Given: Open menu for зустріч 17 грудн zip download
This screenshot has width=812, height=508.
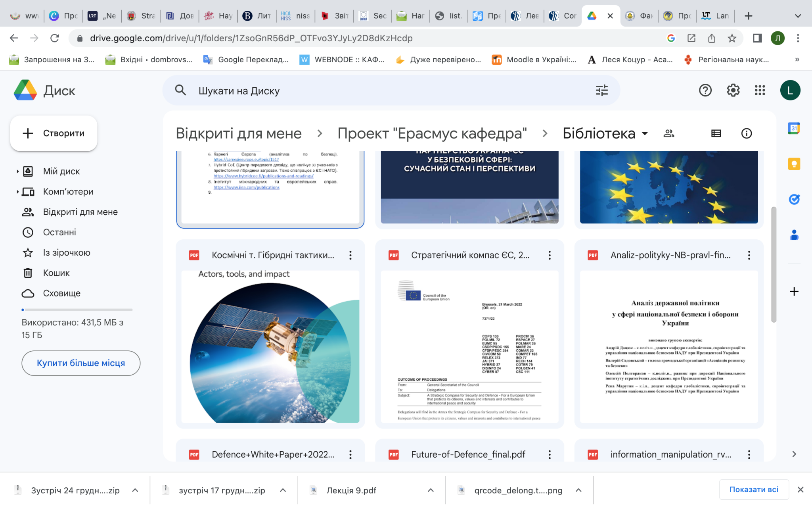Looking at the screenshot, I should 283,490.
